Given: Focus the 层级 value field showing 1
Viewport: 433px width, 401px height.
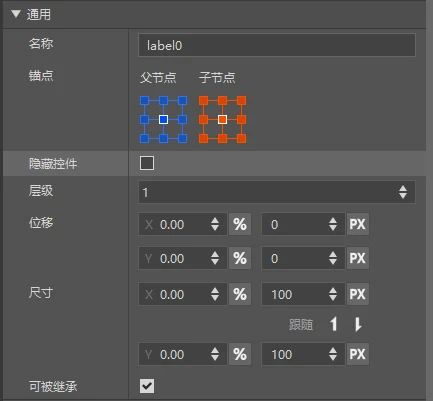Looking at the screenshot, I should click(277, 192).
